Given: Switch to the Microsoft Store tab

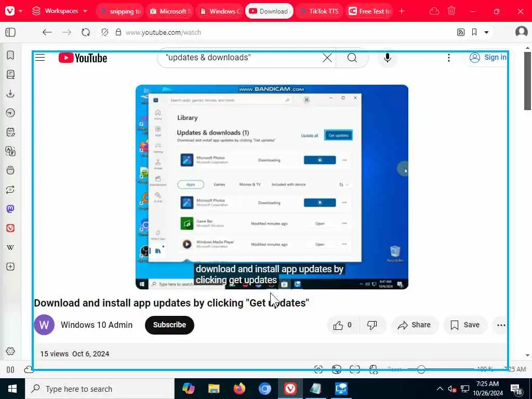Looking at the screenshot, I should [x=170, y=11].
